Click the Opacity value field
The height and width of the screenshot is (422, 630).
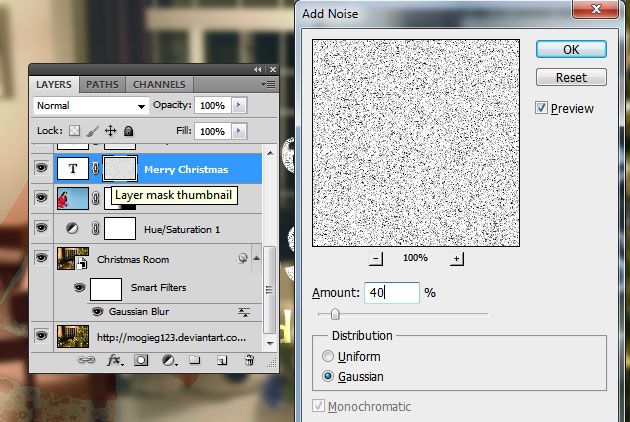213,105
